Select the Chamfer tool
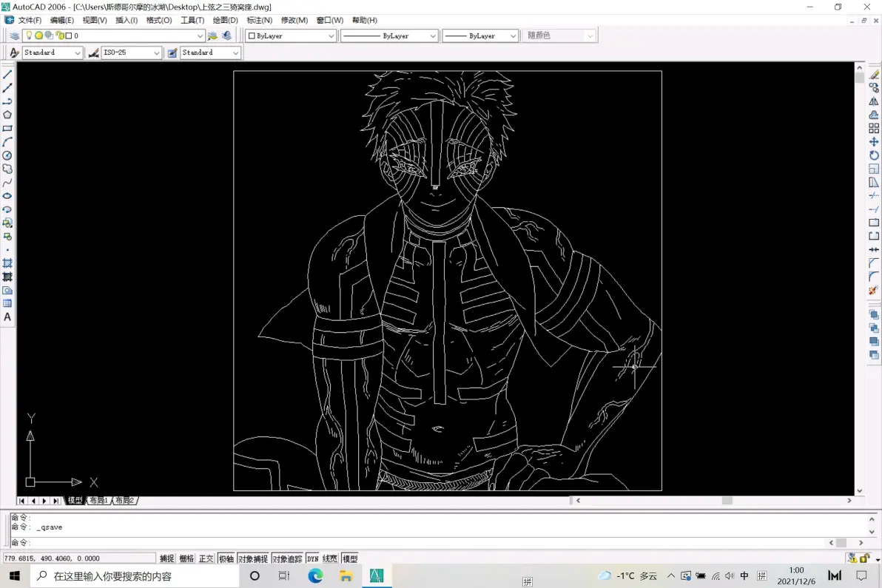Viewport: 882px width, 588px height. [x=874, y=263]
